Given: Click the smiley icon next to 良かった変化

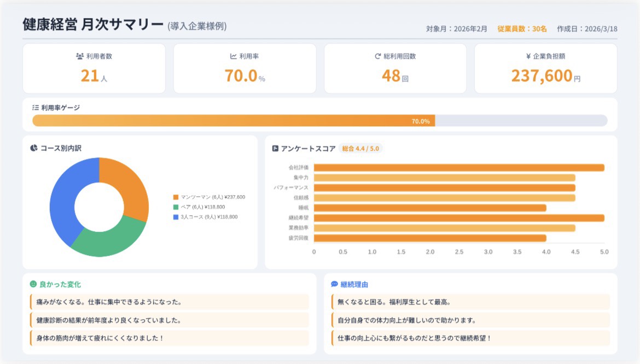Looking at the screenshot, I should (33, 284).
